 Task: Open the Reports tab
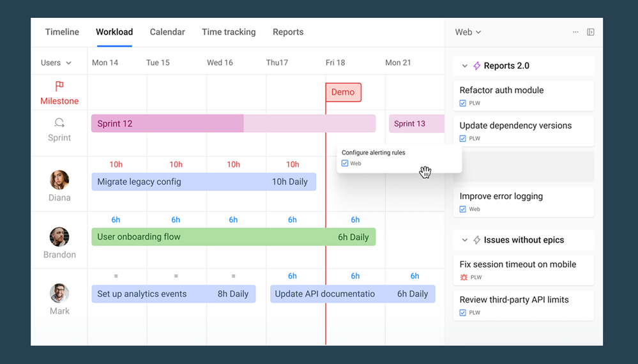point(288,32)
